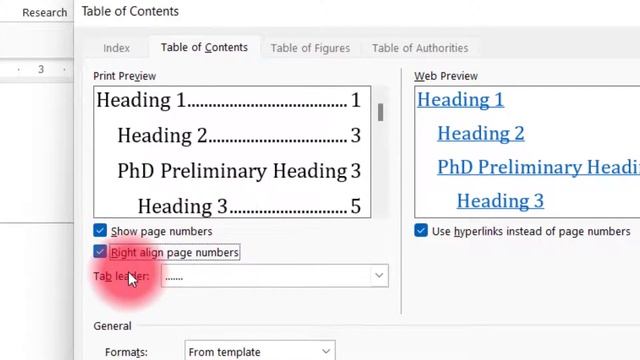Screen dimensions: 640x360
Task: Click the General section heading
Action: coord(112,326)
